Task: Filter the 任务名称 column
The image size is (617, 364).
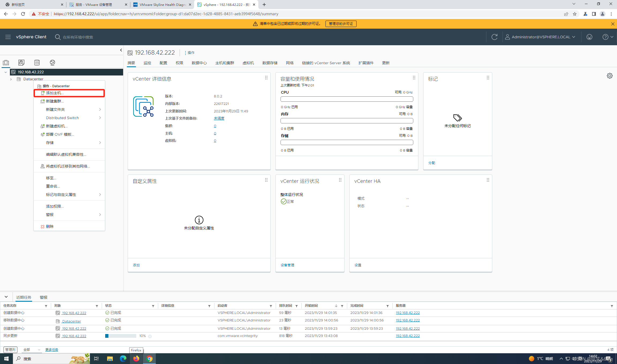Action: [x=46, y=306]
